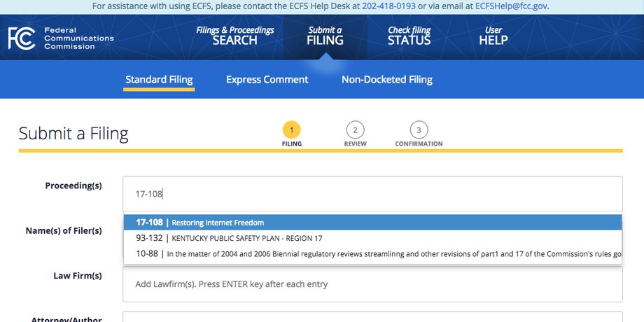Open Check filing Status page
The image size is (644, 322).
click(409, 36)
